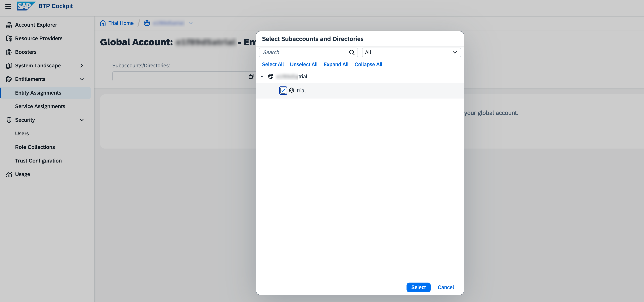The image size is (644, 302).
Task: Click the Expand All link
Action: tap(336, 64)
